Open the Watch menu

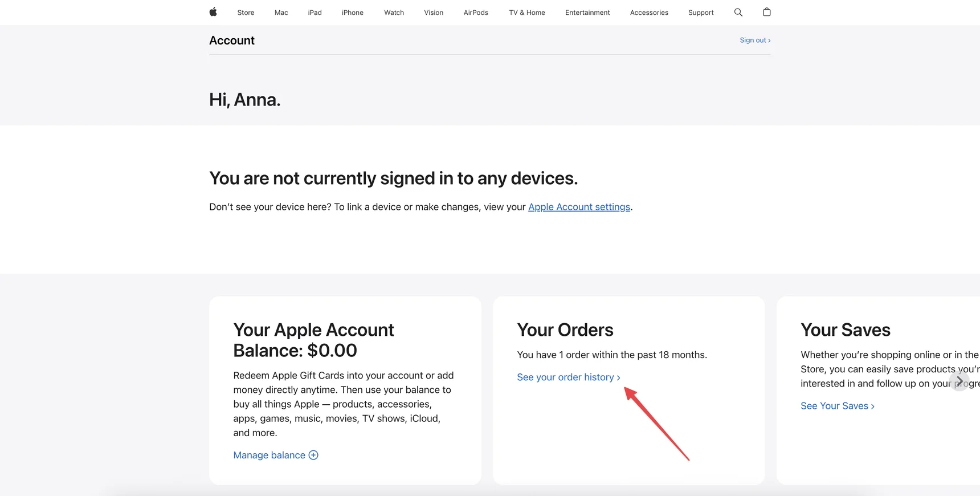pyautogui.click(x=394, y=13)
